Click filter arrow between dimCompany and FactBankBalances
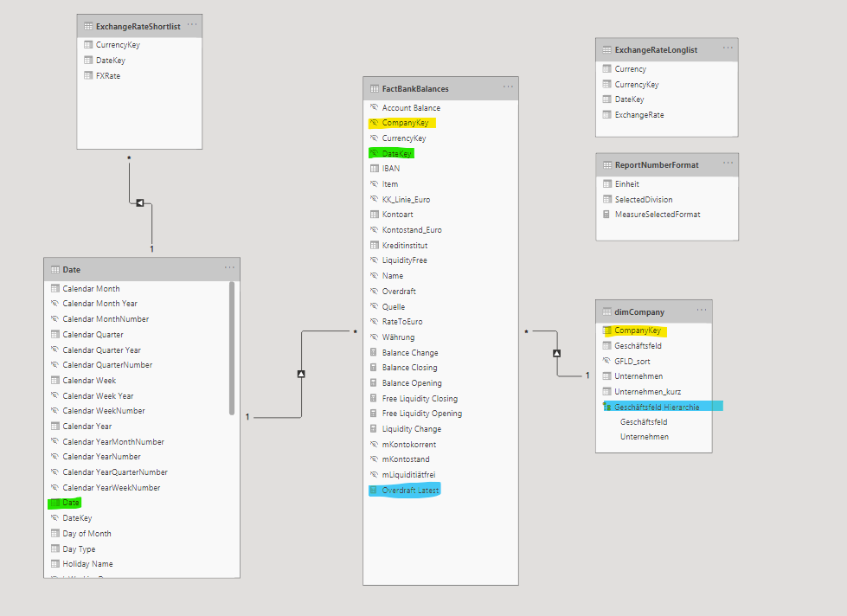This screenshot has width=847, height=616. click(557, 353)
